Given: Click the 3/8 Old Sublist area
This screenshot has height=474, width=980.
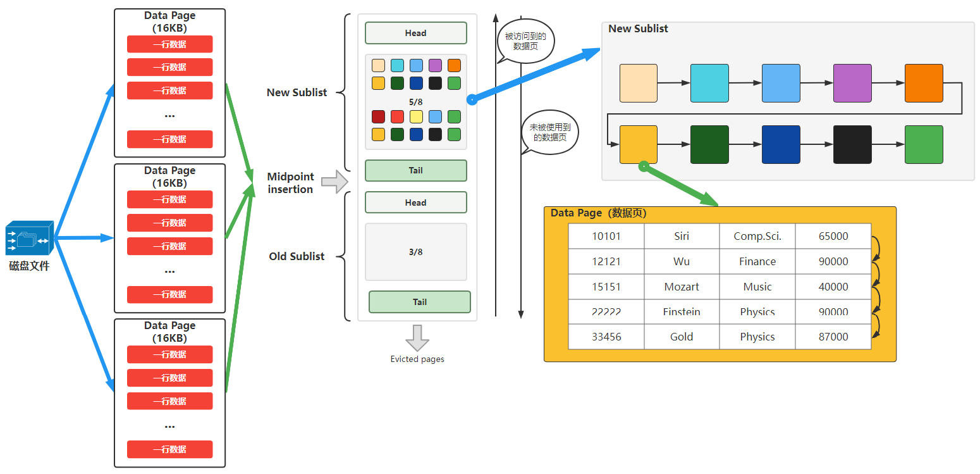Looking at the screenshot, I should tap(415, 252).
